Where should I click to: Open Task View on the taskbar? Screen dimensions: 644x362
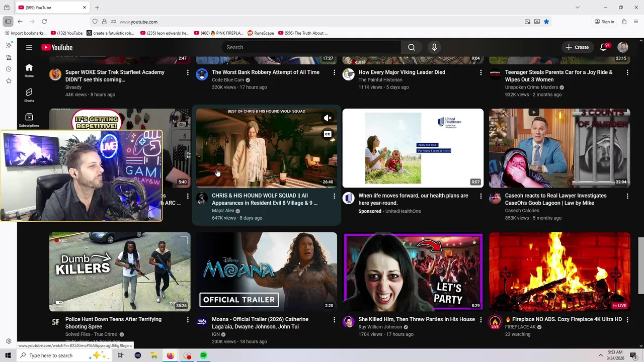click(121, 355)
